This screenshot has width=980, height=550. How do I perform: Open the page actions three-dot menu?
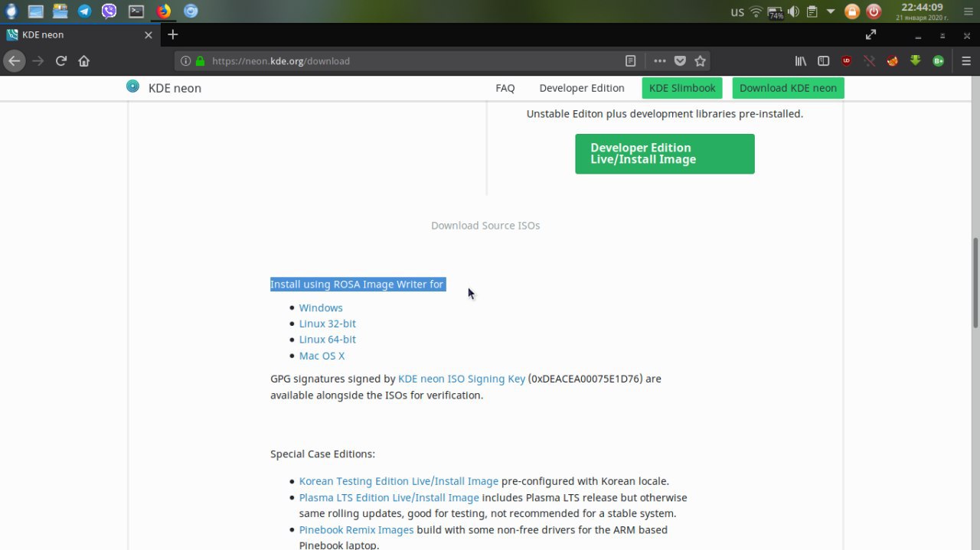[659, 61]
